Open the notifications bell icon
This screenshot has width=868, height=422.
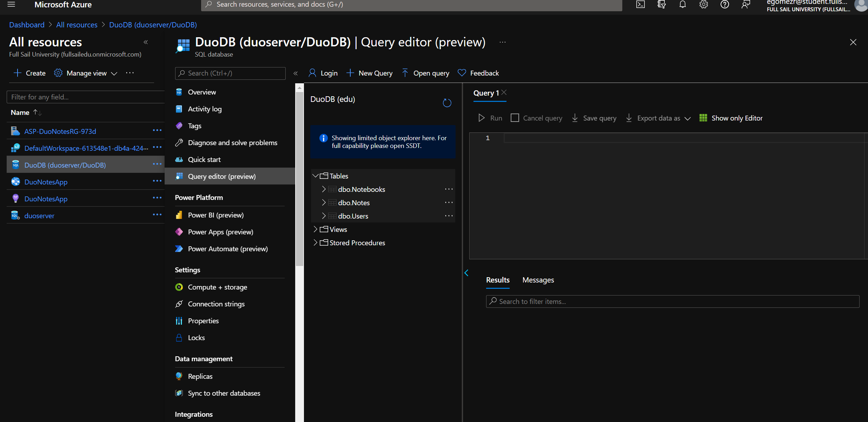pyautogui.click(x=682, y=5)
